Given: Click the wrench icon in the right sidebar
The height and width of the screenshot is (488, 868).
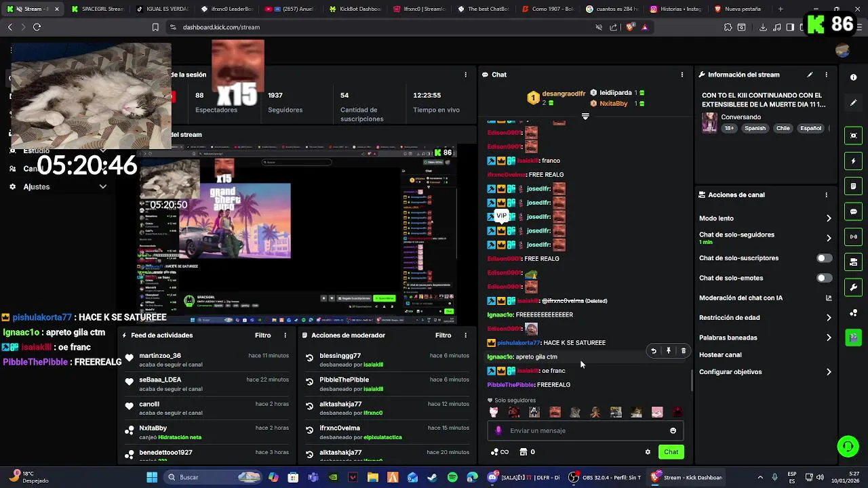Looking at the screenshot, I should (853, 287).
